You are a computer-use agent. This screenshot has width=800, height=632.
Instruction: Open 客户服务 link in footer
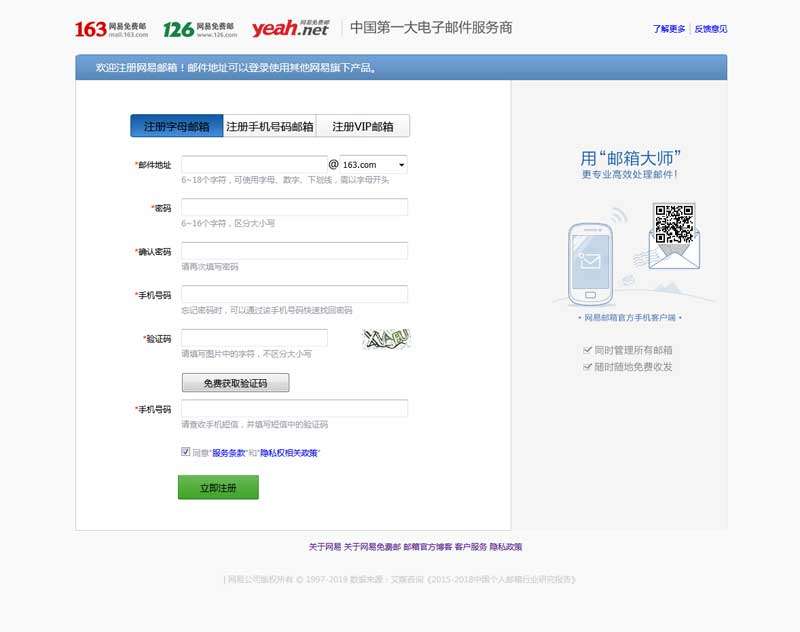click(470, 547)
